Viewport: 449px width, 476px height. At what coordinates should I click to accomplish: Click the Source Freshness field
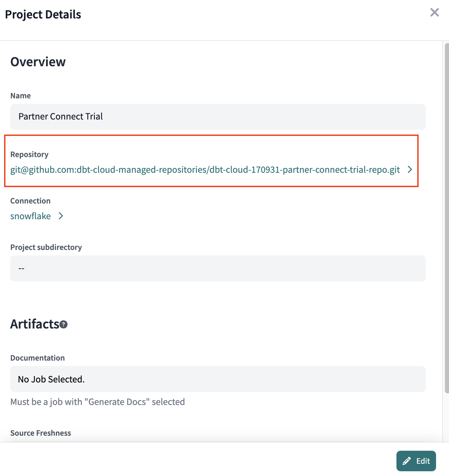point(41,433)
